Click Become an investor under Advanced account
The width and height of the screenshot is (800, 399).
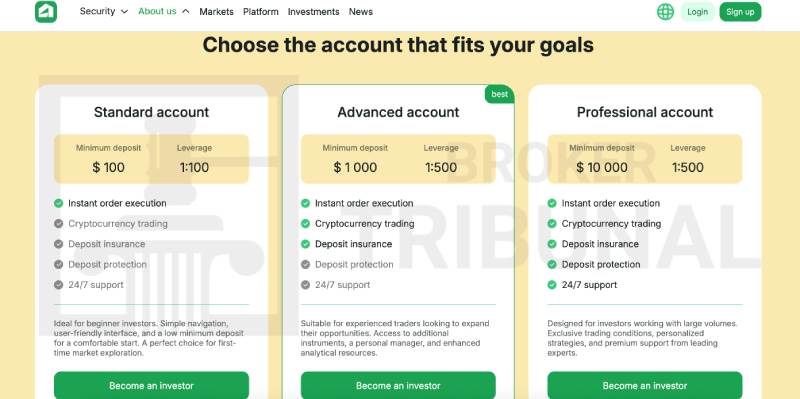click(x=398, y=386)
